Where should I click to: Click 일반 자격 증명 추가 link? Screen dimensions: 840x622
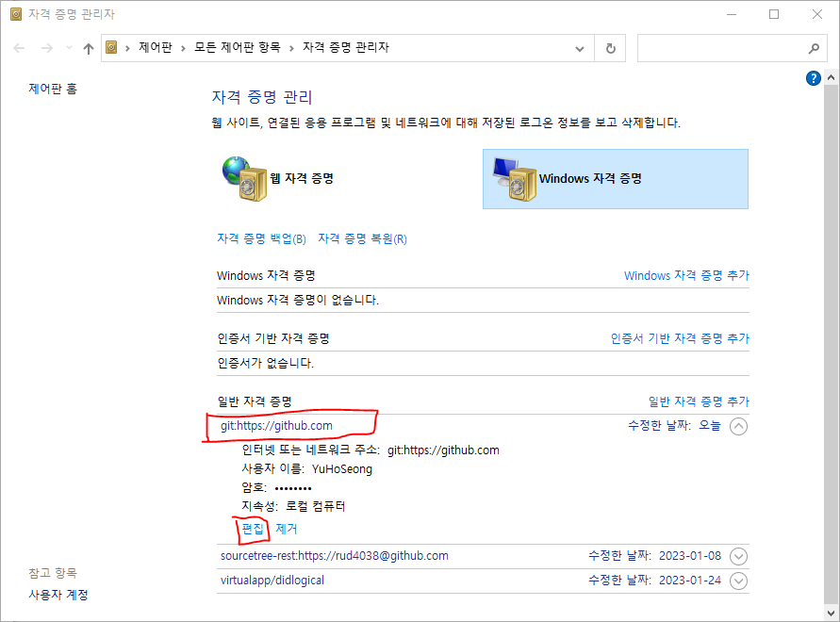pos(699,401)
